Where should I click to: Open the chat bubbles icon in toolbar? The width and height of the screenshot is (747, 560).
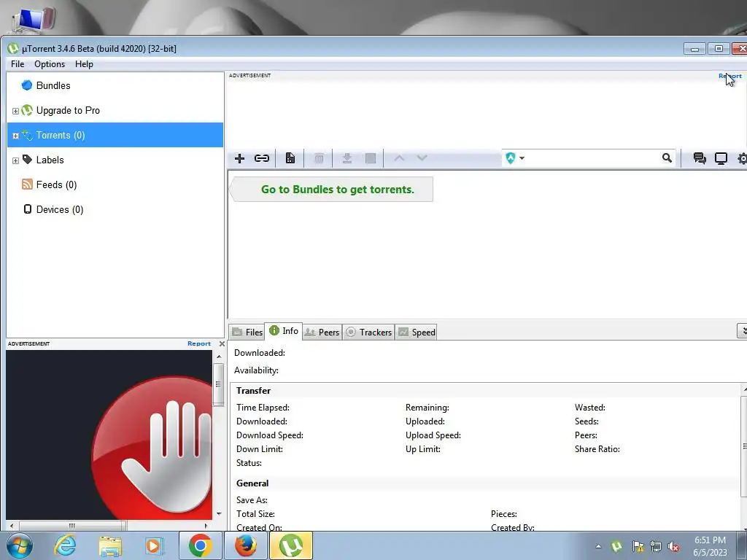pos(700,158)
